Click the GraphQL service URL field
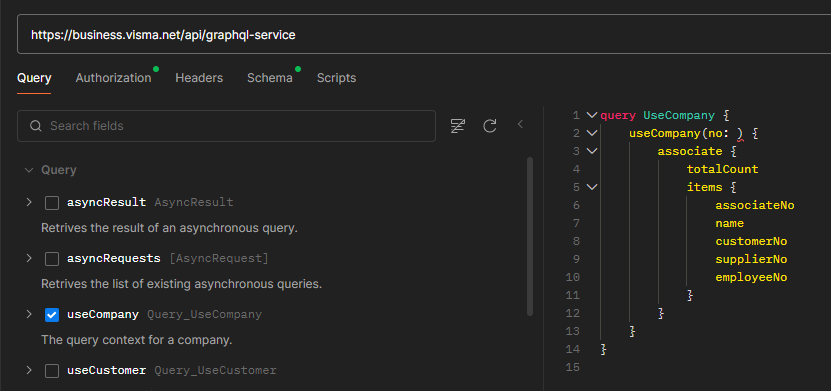This screenshot has width=831, height=391. click(x=424, y=35)
